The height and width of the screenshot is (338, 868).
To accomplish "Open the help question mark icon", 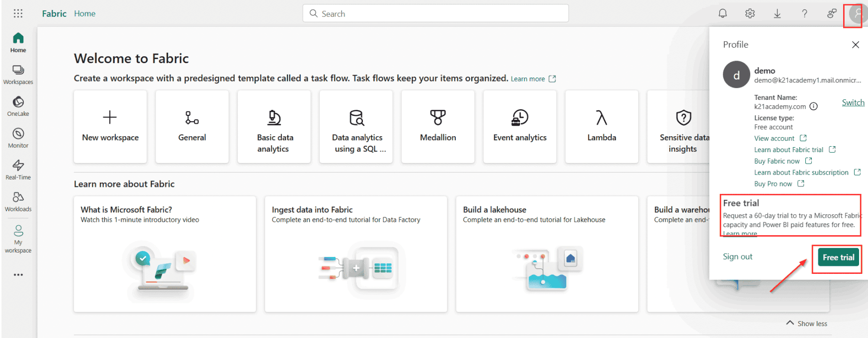I will [x=804, y=13].
